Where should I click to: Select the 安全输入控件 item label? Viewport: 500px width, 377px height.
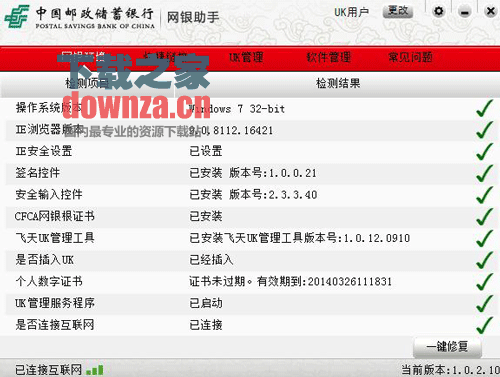(49, 195)
